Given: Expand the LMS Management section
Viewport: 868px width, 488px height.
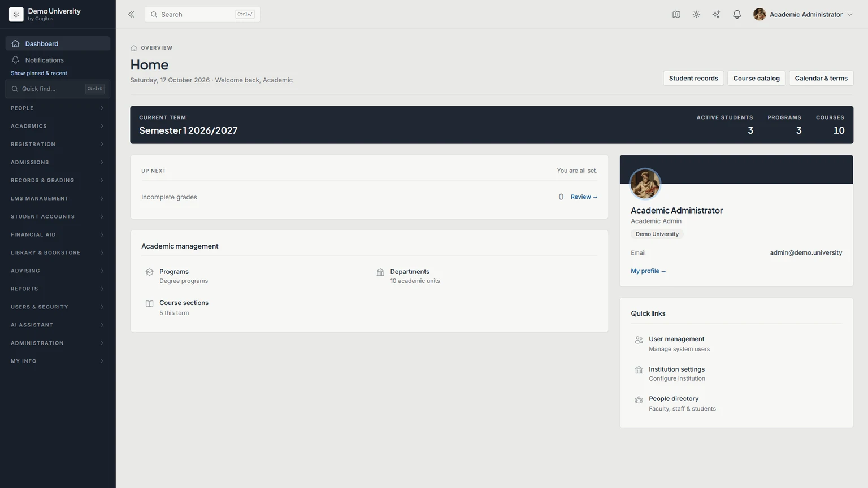Looking at the screenshot, I should (58, 198).
